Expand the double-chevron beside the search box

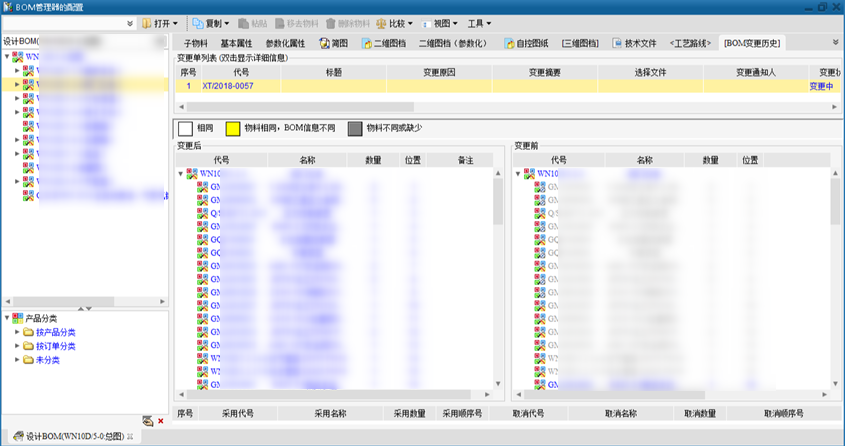(x=130, y=23)
